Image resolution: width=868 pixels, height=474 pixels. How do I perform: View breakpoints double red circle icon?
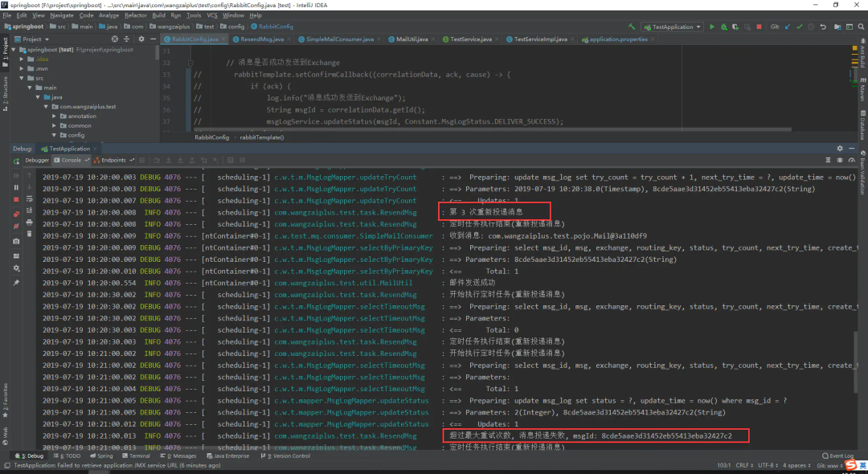(16, 214)
